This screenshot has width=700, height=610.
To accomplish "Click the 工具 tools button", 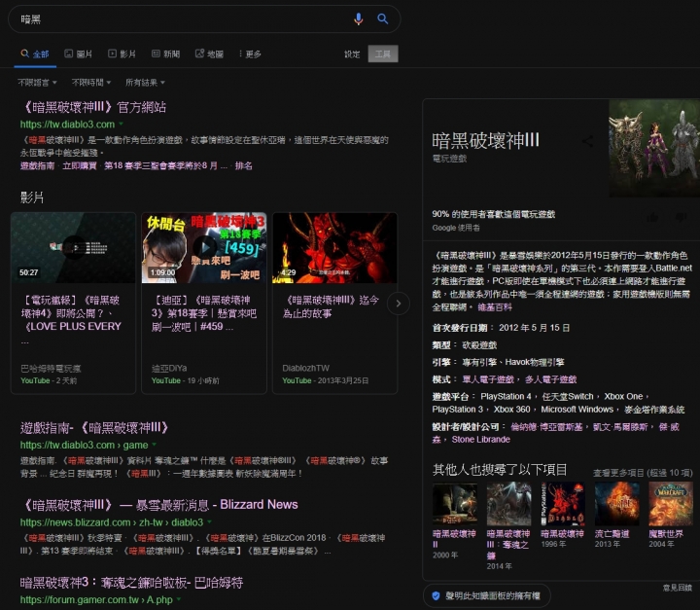I will [x=383, y=54].
